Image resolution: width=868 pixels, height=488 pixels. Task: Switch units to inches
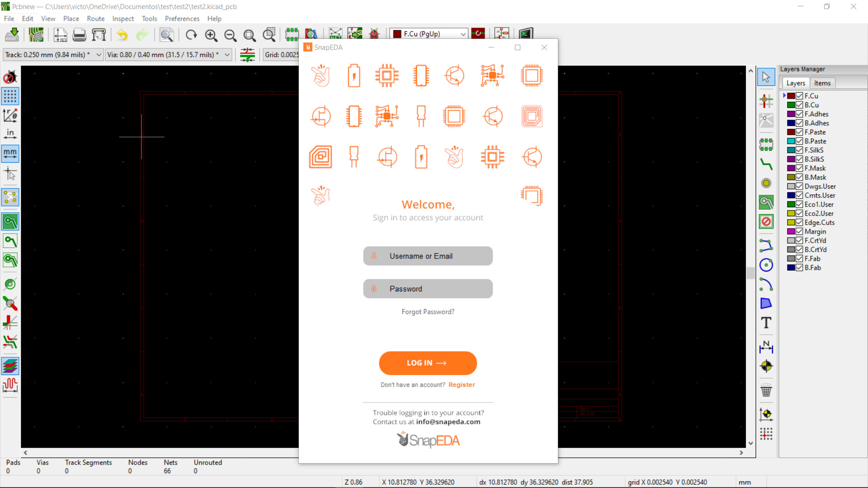tap(10, 134)
